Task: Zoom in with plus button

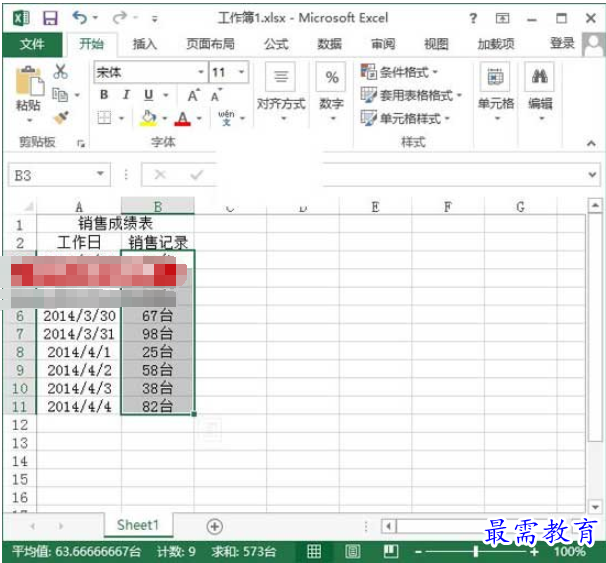Action: pyautogui.click(x=534, y=552)
